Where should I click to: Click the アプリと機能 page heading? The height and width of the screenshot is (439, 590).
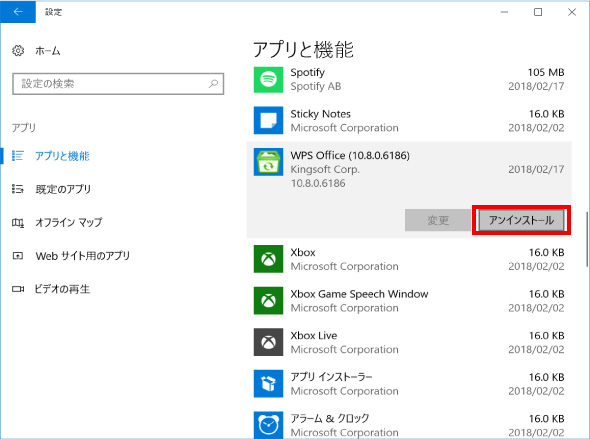pyautogui.click(x=303, y=50)
